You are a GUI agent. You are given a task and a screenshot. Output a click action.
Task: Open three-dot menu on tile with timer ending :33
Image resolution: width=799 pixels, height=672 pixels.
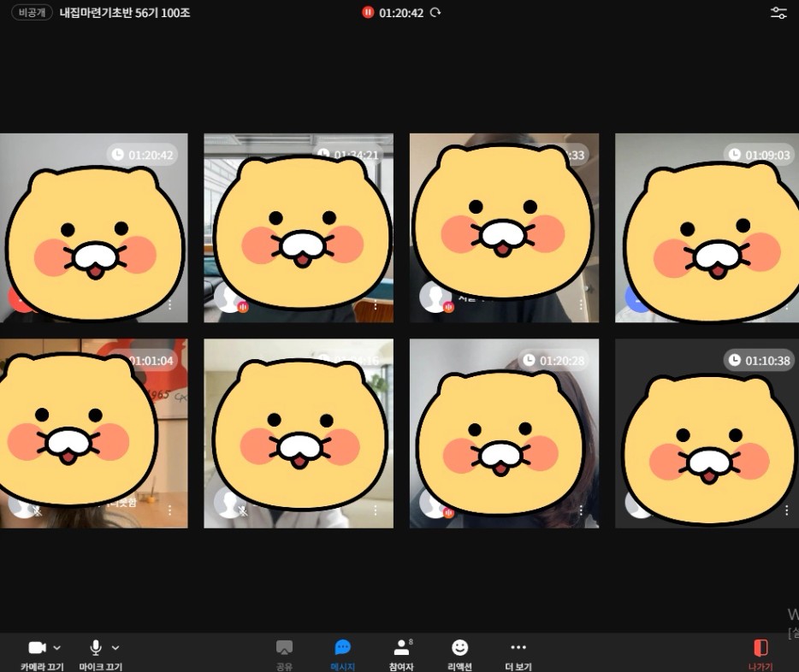click(581, 304)
